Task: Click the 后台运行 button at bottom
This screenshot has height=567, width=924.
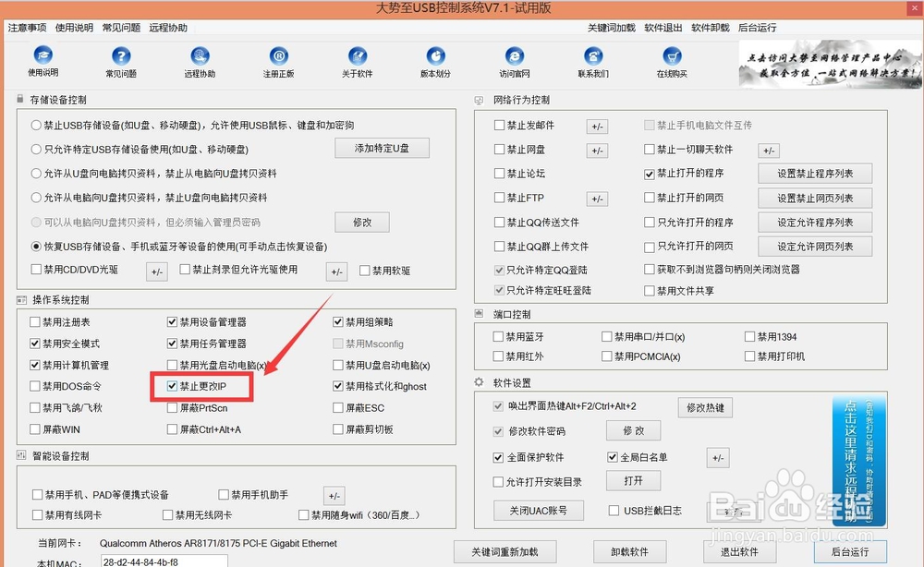Action: [850, 551]
